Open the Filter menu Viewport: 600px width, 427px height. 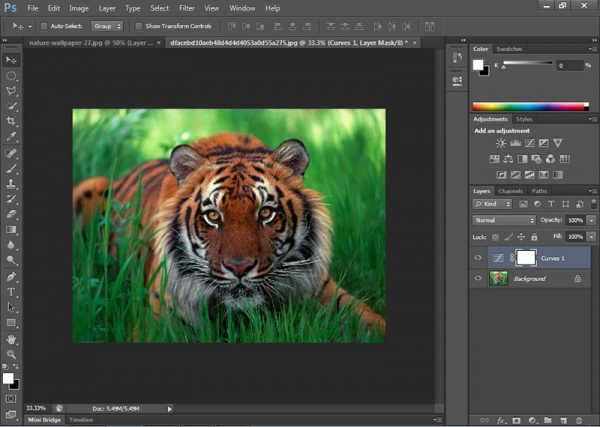(186, 8)
